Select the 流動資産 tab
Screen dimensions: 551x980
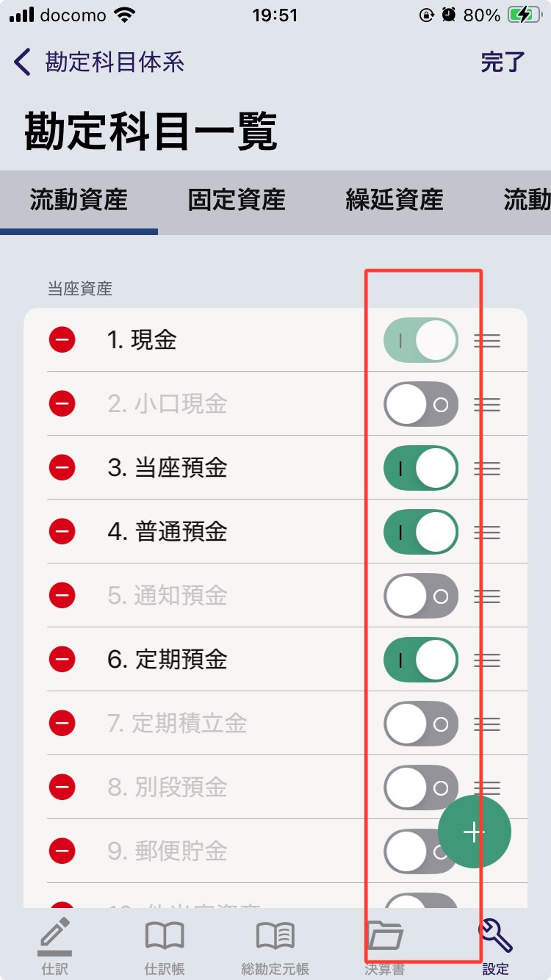pos(79,200)
